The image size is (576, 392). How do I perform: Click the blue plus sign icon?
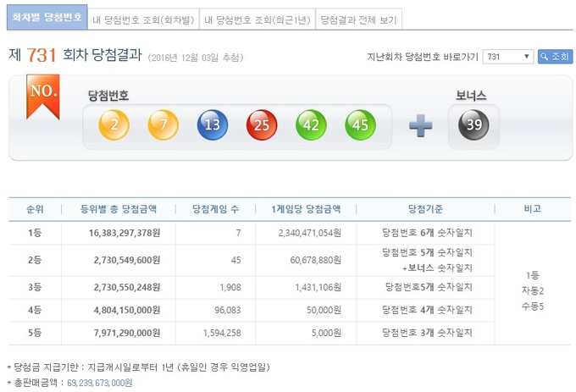pyautogui.click(x=420, y=125)
